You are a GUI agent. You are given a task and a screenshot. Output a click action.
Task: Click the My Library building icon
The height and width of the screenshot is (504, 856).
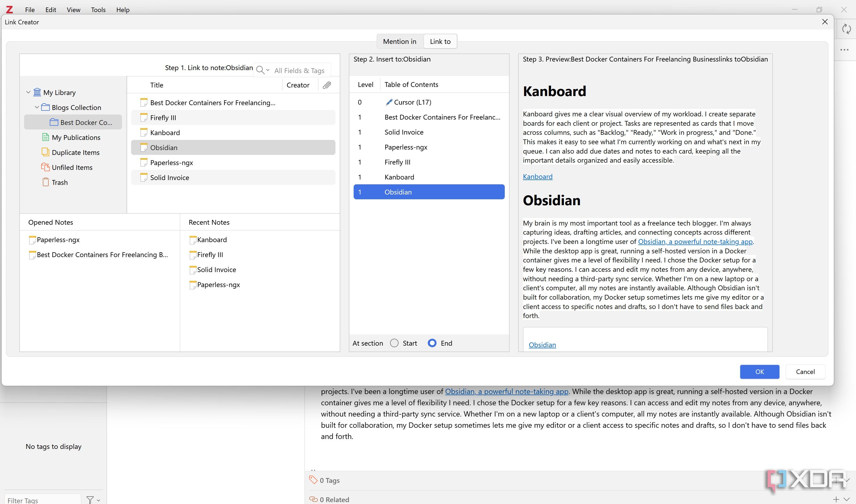pos(37,92)
